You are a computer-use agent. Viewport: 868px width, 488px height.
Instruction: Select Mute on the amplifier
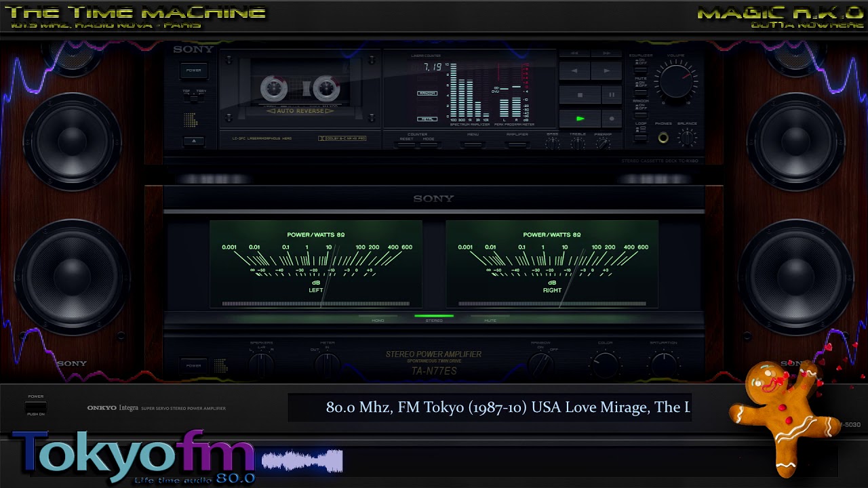[490, 317]
